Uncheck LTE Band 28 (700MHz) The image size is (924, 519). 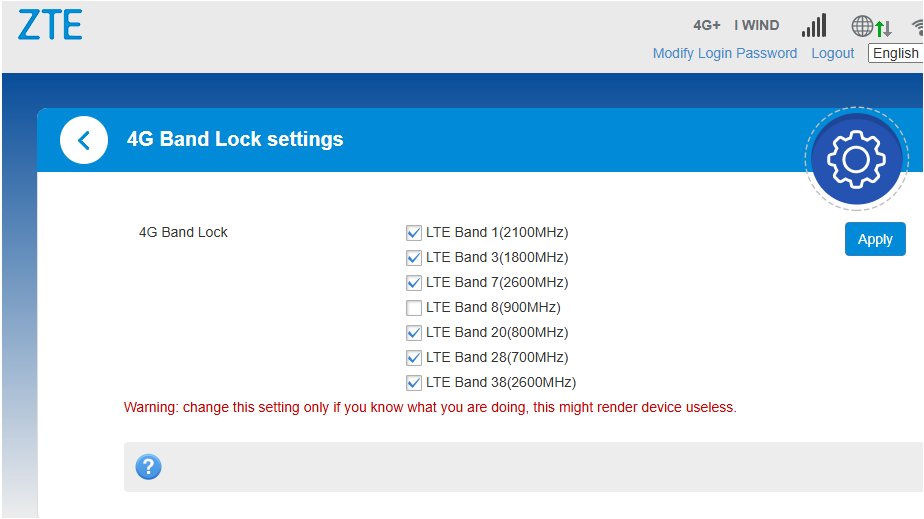click(x=414, y=358)
